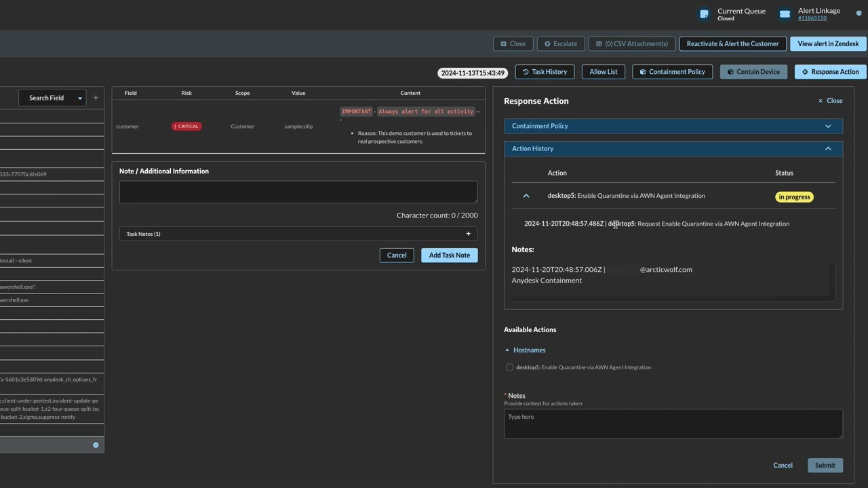This screenshot has width=868, height=488.
Task: Click Reactivate & Alert the Customer
Action: point(732,43)
